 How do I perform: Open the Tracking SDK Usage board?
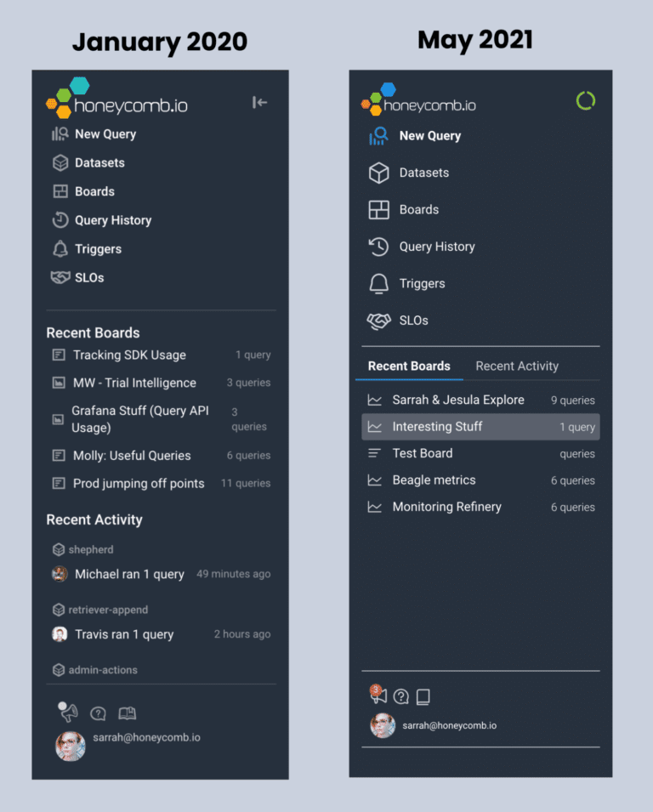(129, 355)
